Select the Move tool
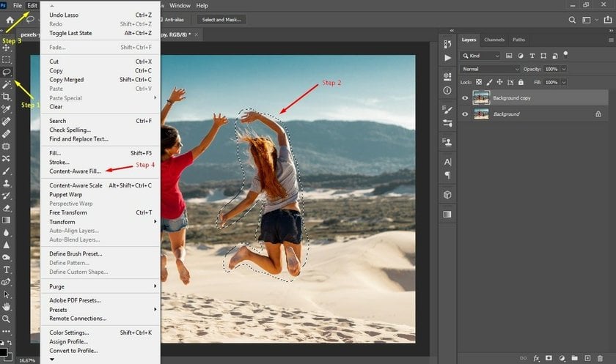616x364 pixels. coord(7,48)
